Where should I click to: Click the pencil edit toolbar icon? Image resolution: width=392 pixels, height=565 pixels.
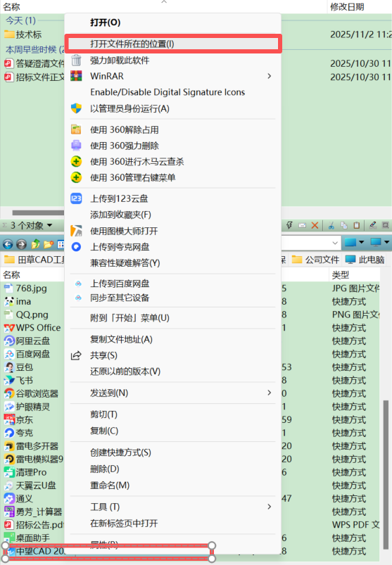373,225
